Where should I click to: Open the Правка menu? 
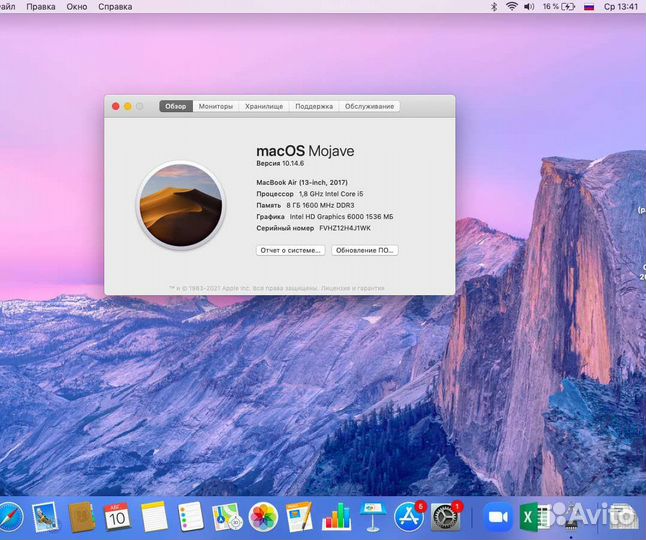(x=41, y=7)
